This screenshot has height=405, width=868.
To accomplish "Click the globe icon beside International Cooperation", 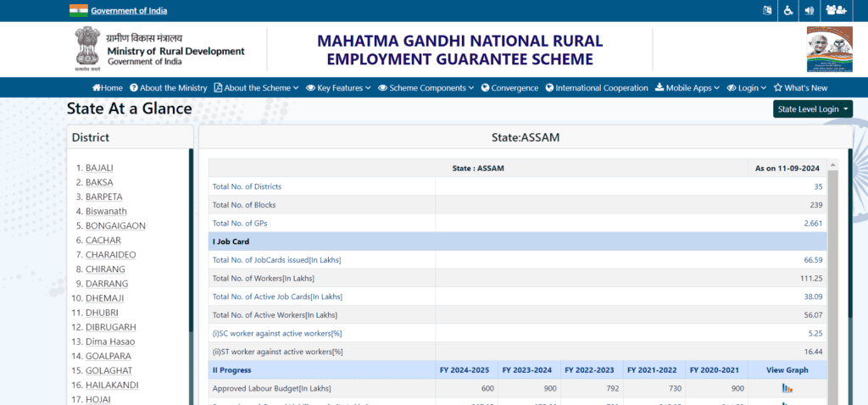I will pos(549,88).
